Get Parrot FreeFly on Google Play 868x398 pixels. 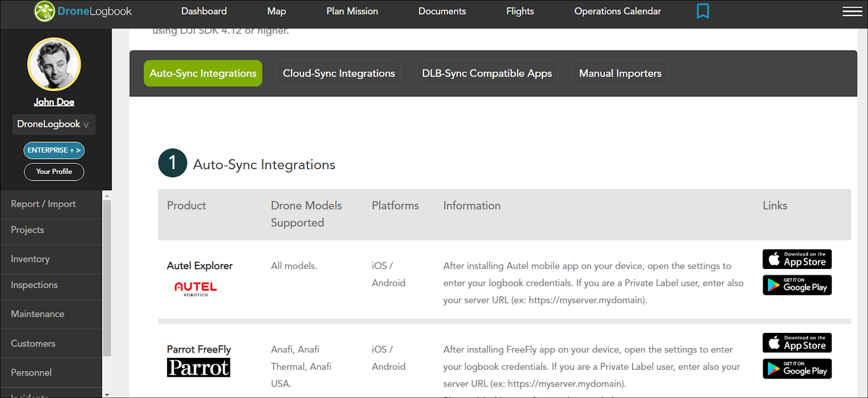[x=797, y=369]
